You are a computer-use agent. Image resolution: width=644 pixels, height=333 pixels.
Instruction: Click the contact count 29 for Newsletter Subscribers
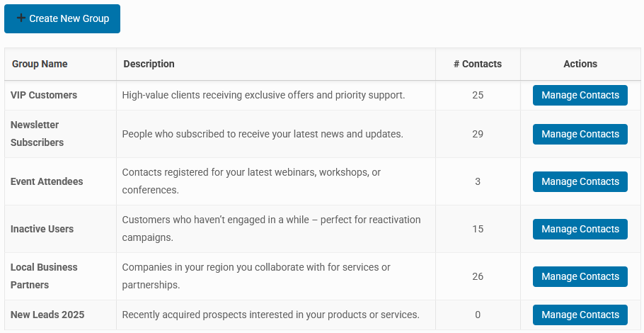[x=478, y=134]
